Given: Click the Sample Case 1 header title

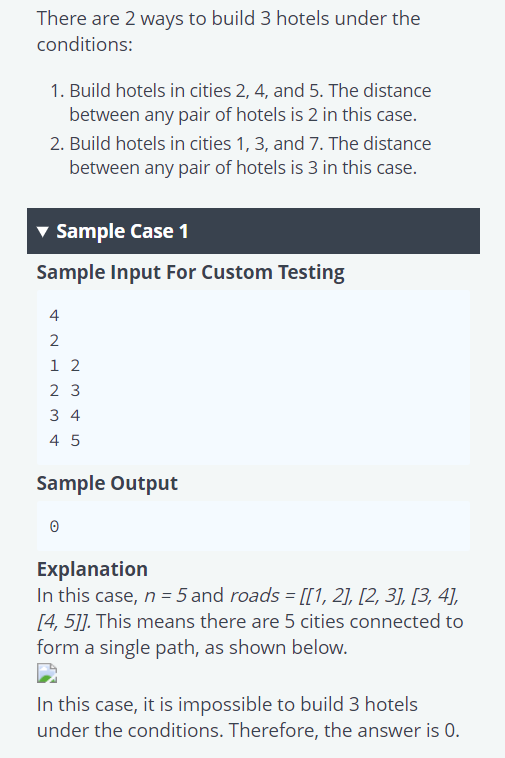Looking at the screenshot, I should (122, 232).
